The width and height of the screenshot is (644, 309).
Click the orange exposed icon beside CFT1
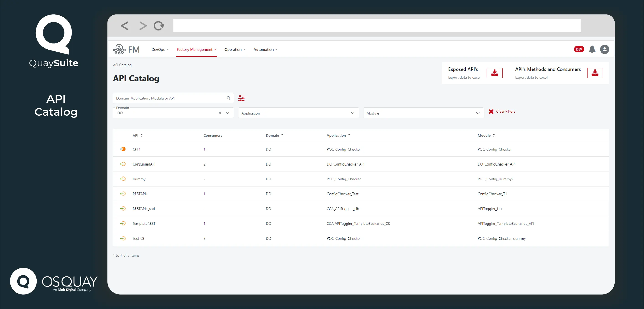click(123, 149)
